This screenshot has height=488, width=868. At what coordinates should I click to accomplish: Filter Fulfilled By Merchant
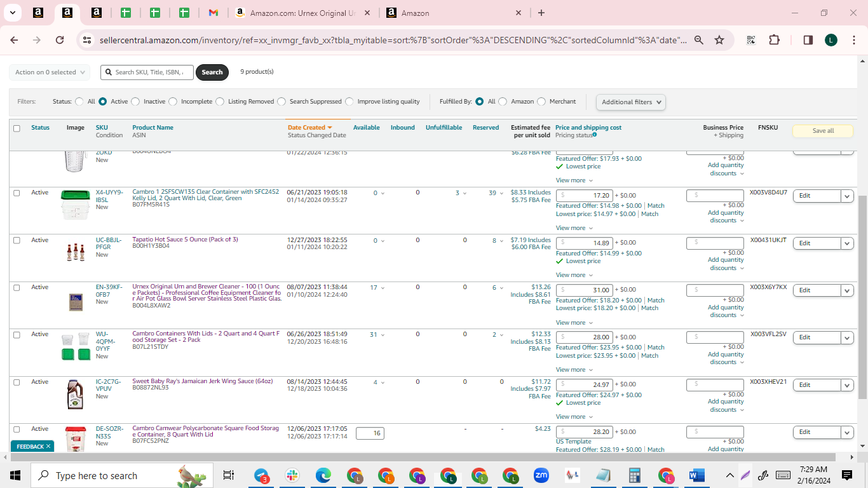click(541, 102)
